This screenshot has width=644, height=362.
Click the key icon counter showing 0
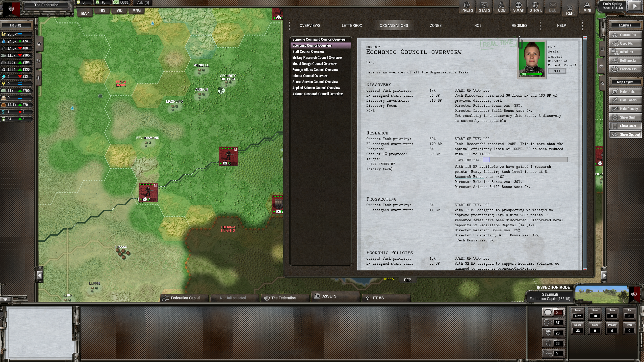coord(554,354)
